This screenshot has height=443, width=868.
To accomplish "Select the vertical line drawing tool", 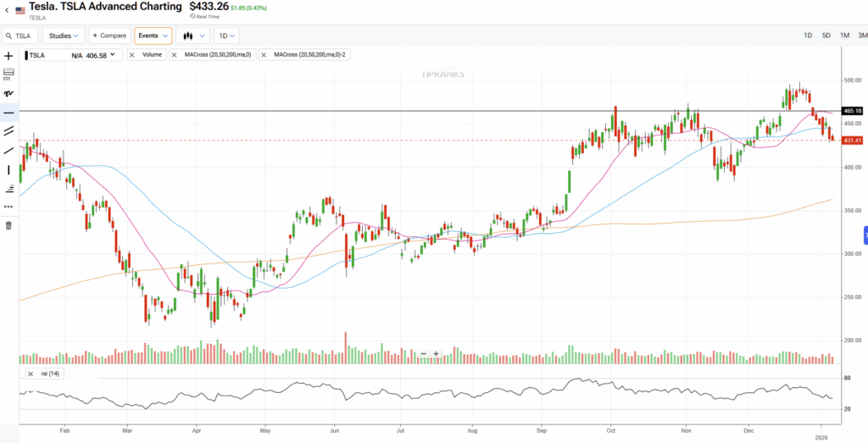I will (8, 169).
